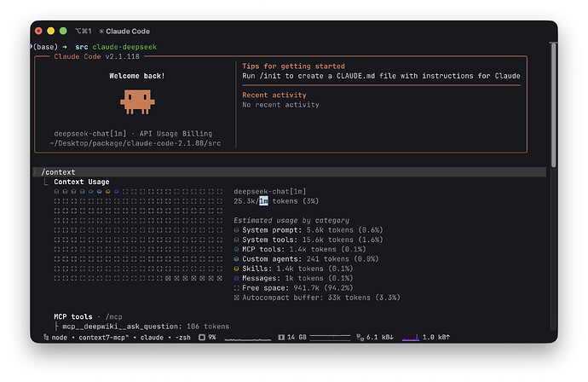Click the window's vertical scrollbar thumb
The height and width of the screenshot is (382, 588).
pyautogui.click(x=554, y=105)
